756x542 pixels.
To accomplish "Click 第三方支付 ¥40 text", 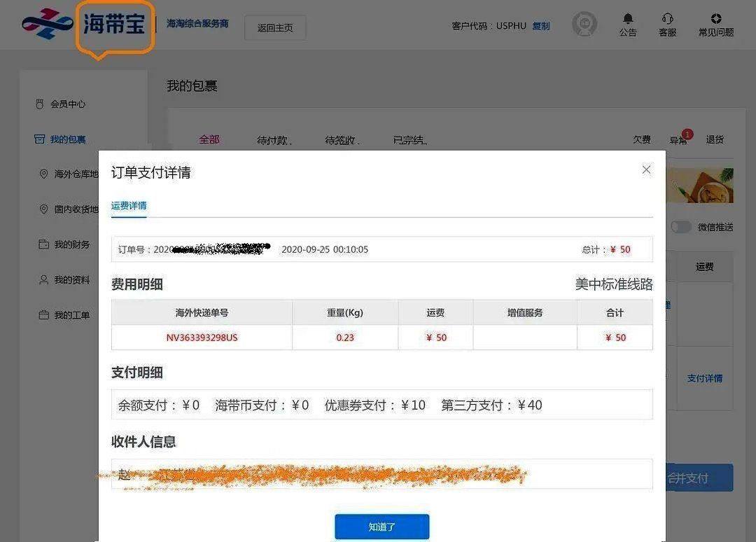I will (x=491, y=405).
